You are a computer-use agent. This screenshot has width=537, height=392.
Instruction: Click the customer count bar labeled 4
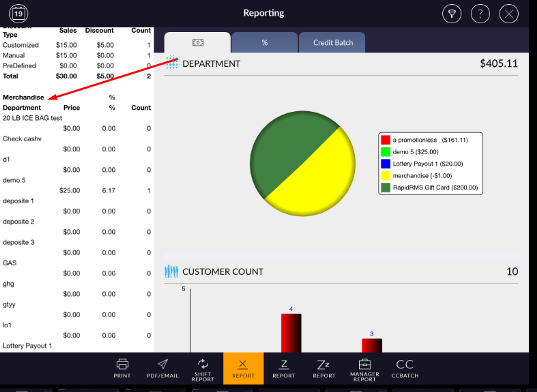pyautogui.click(x=291, y=333)
